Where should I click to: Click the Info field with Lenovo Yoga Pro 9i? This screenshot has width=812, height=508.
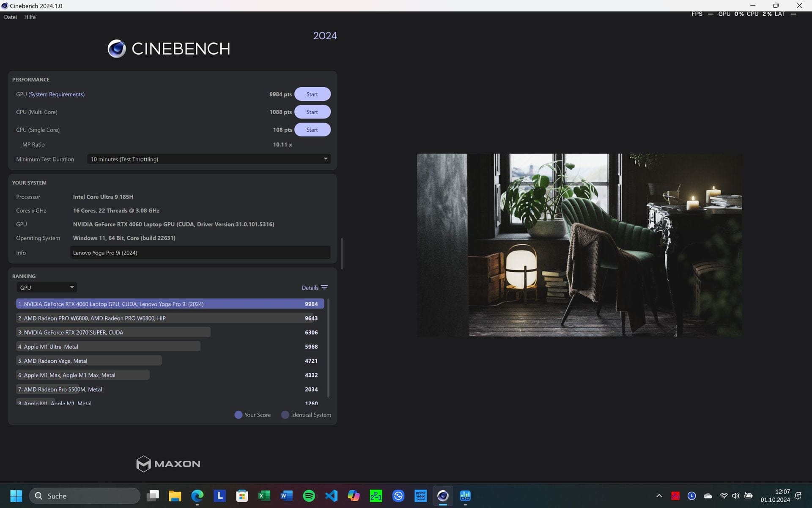(200, 253)
